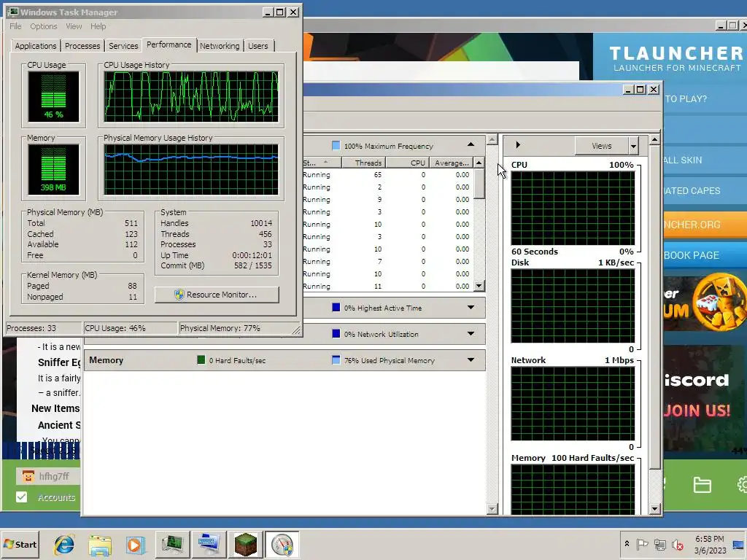
Task: Click the Resource Monitor... button
Action: (217, 295)
